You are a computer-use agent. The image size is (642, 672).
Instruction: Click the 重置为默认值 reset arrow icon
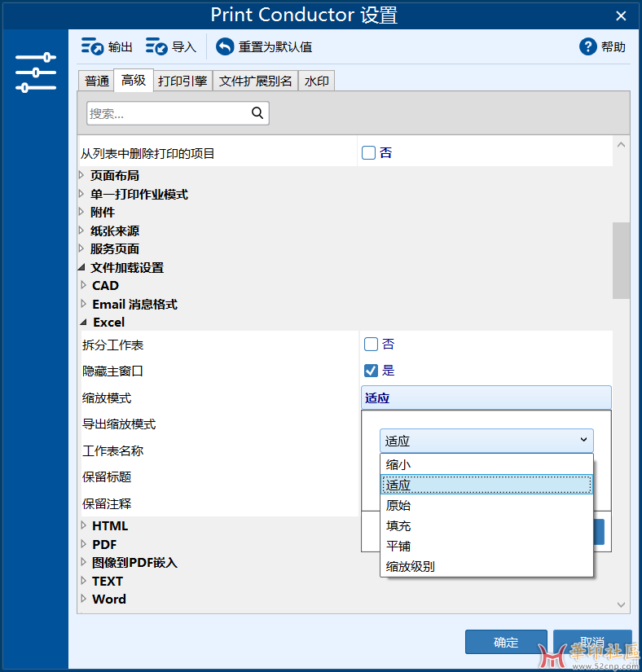tap(225, 46)
